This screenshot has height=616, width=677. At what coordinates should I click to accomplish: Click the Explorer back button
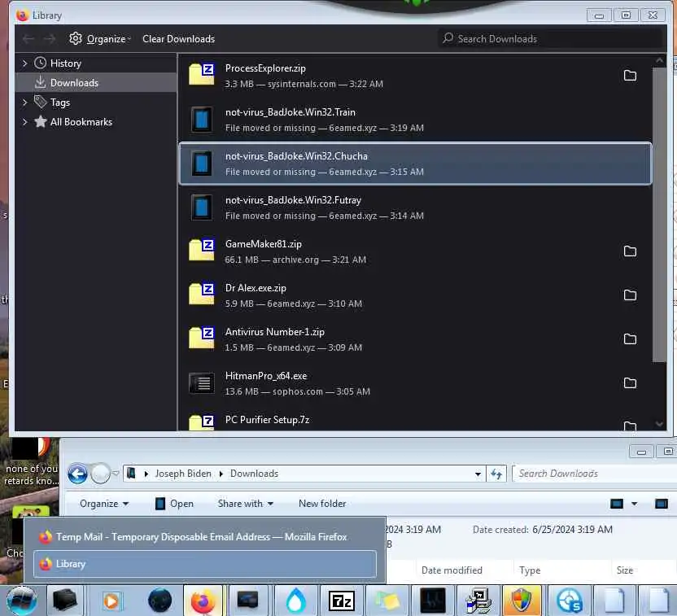pyautogui.click(x=78, y=474)
